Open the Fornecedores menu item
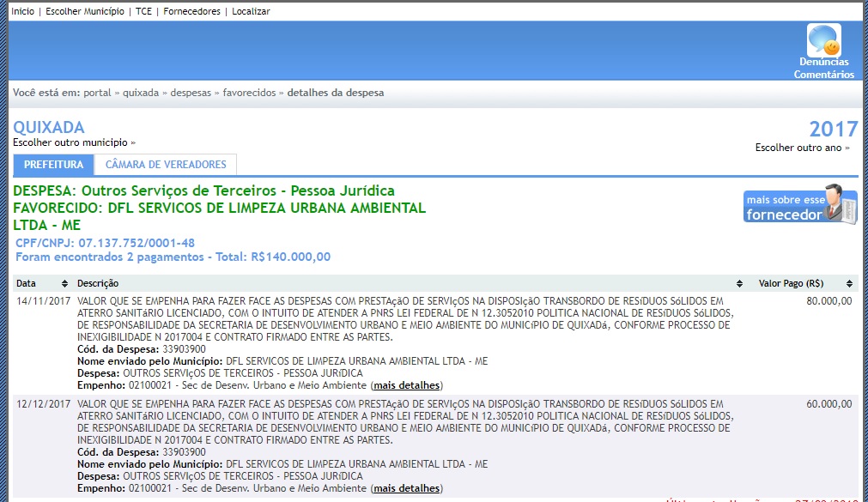The width and height of the screenshot is (868, 502). [x=191, y=11]
